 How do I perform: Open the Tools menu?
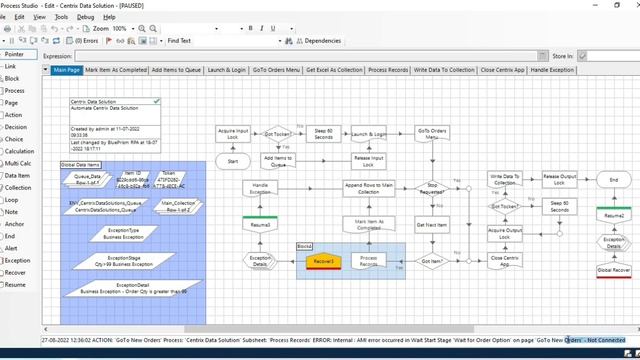[61, 17]
